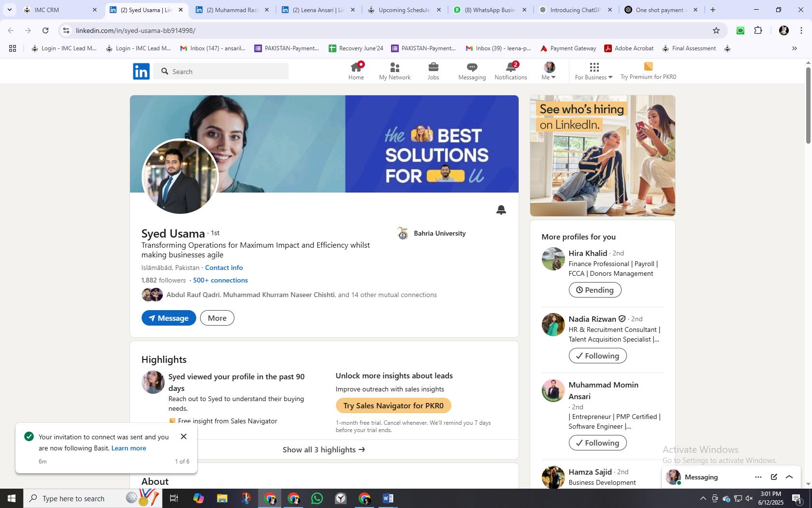
Task: Toggle Following for Muhammad Momin Ansari
Action: click(x=597, y=443)
